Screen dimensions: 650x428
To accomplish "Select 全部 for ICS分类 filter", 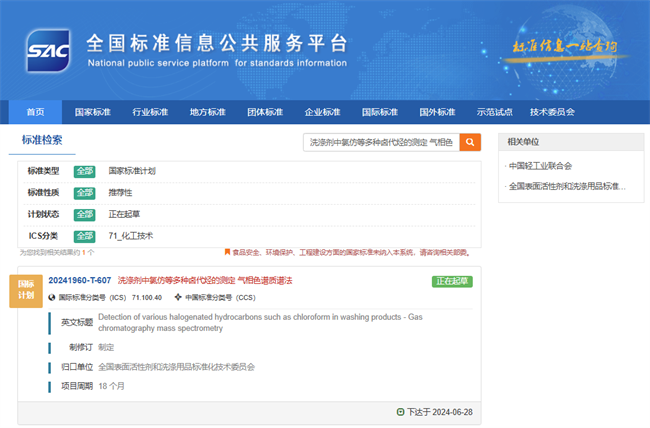I will [84, 236].
